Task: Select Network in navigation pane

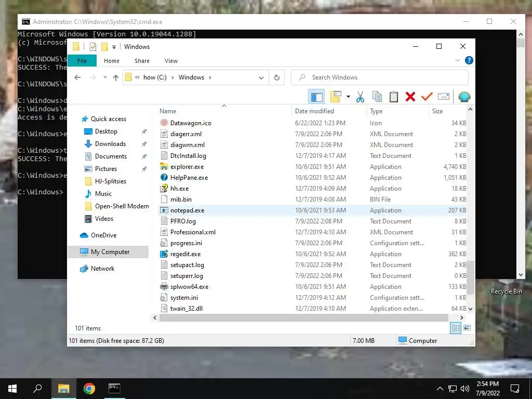Action: tap(102, 269)
